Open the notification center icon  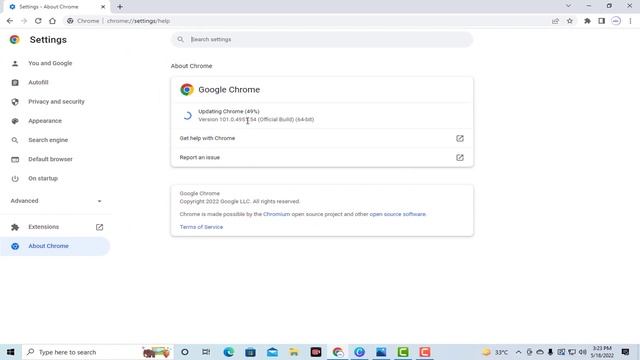pyautogui.click(x=625, y=352)
